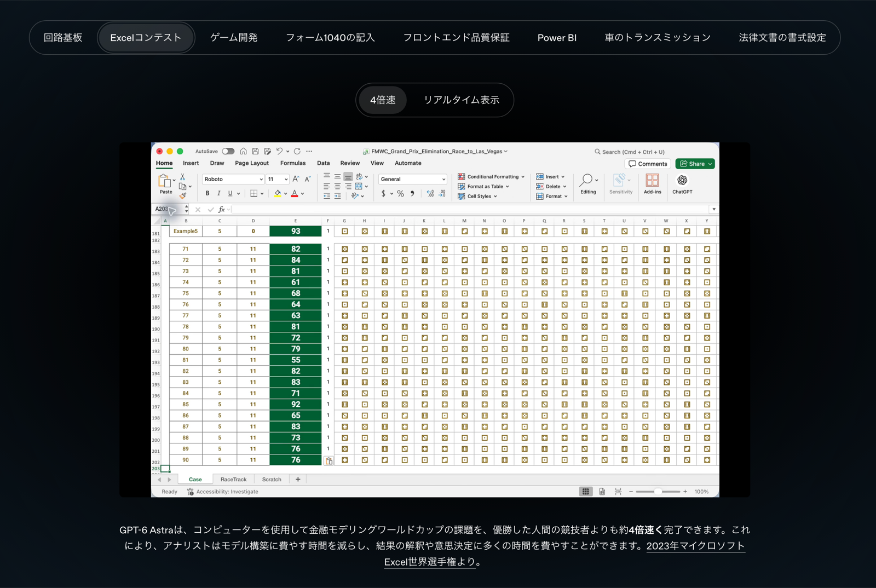Expand Conditional Formatting menu
The height and width of the screenshot is (588, 876).
(491, 177)
